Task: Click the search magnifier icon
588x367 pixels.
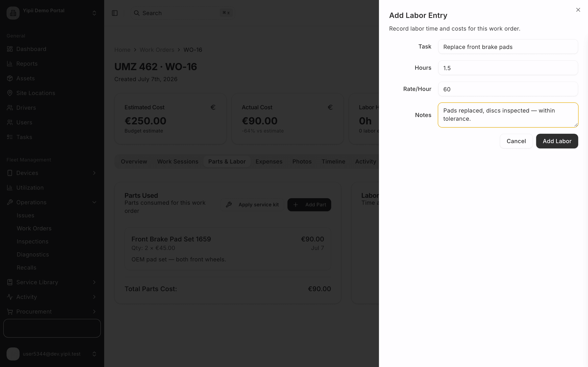Action: (137, 13)
